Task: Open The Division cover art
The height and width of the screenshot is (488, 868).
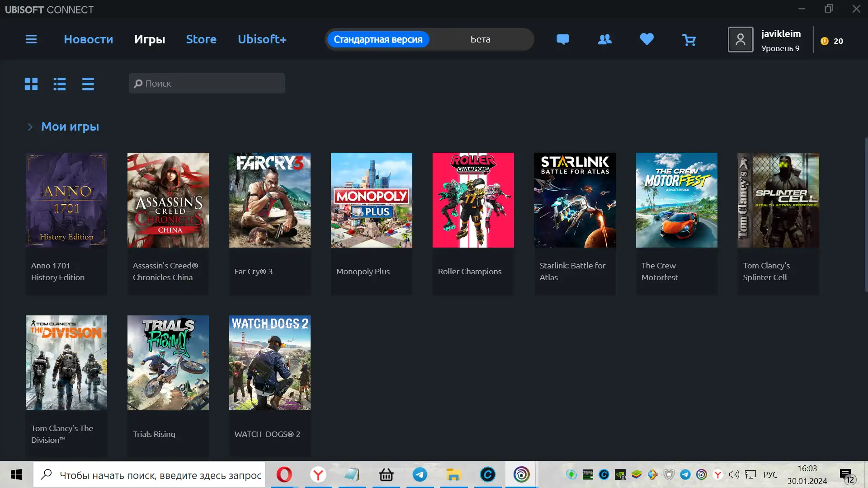Action: pyautogui.click(x=66, y=363)
